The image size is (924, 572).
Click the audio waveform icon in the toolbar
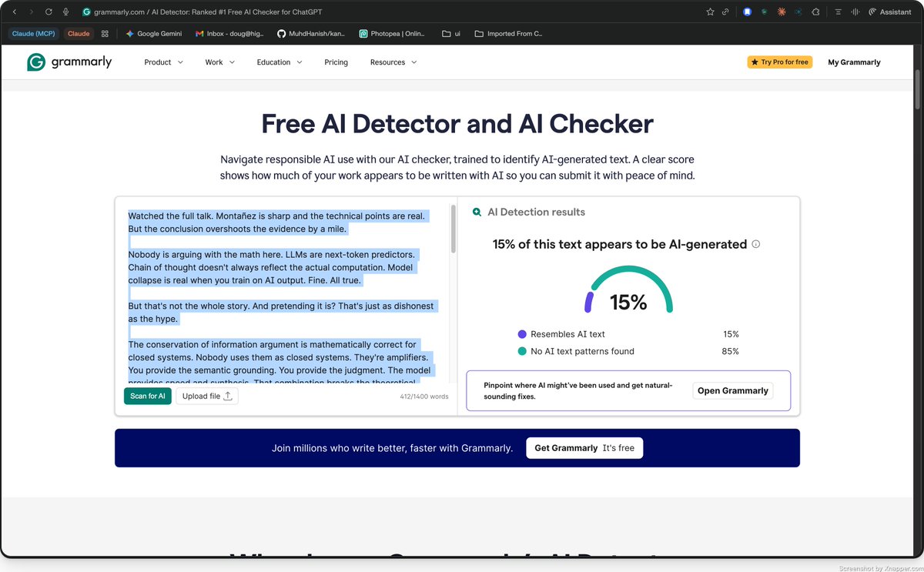coord(854,12)
